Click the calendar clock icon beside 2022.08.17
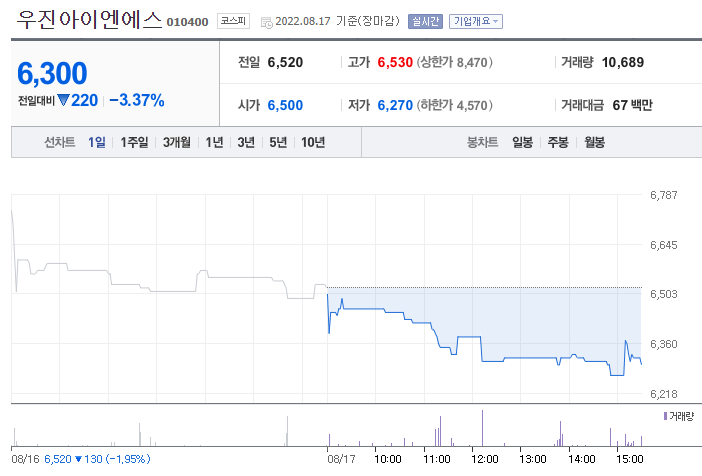702x476 pixels. pyautogui.click(x=266, y=22)
